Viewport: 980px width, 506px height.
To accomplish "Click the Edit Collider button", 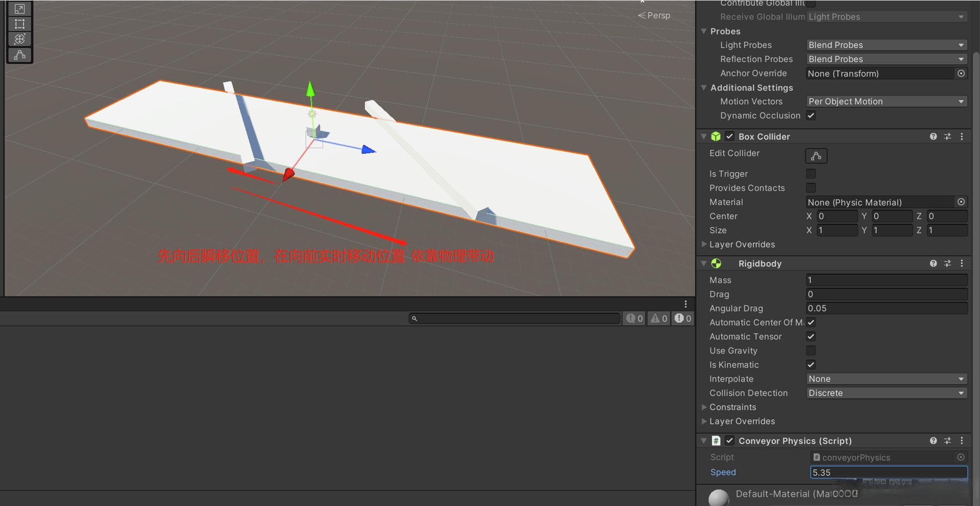I will [x=816, y=156].
